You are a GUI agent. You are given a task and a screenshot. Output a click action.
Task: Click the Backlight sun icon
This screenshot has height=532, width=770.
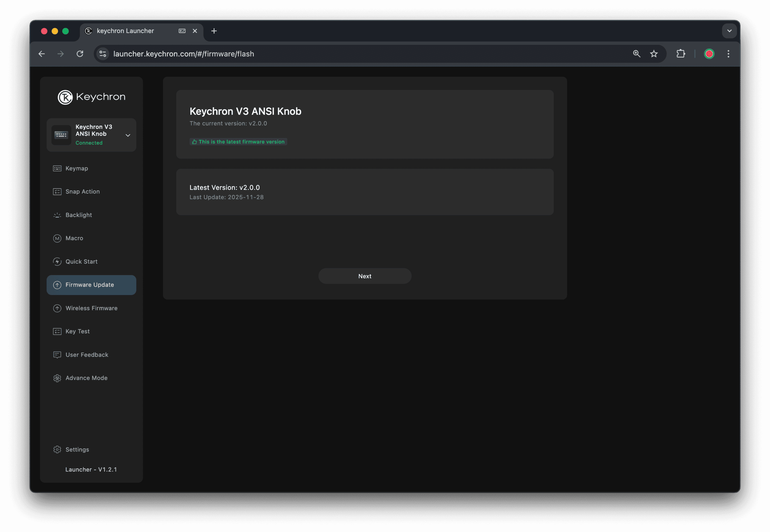tap(57, 215)
